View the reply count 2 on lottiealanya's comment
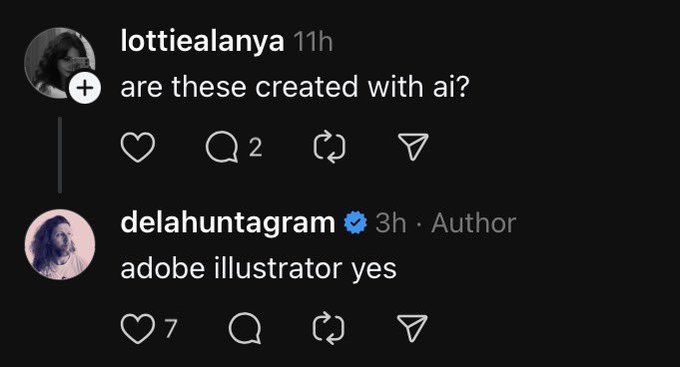This screenshot has height=367, width=680. click(x=255, y=147)
